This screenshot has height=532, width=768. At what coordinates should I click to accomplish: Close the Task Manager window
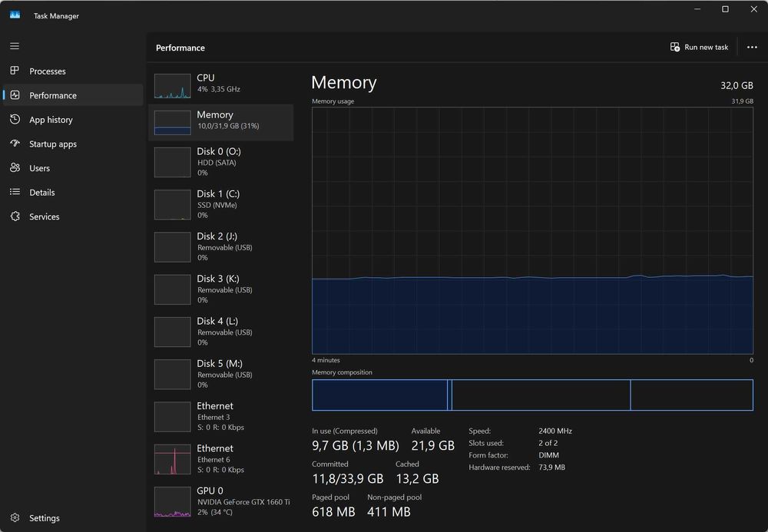754,9
